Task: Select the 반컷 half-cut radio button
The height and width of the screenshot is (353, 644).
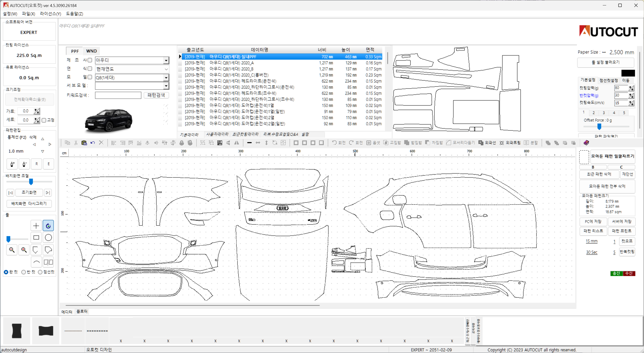Action: point(23,272)
